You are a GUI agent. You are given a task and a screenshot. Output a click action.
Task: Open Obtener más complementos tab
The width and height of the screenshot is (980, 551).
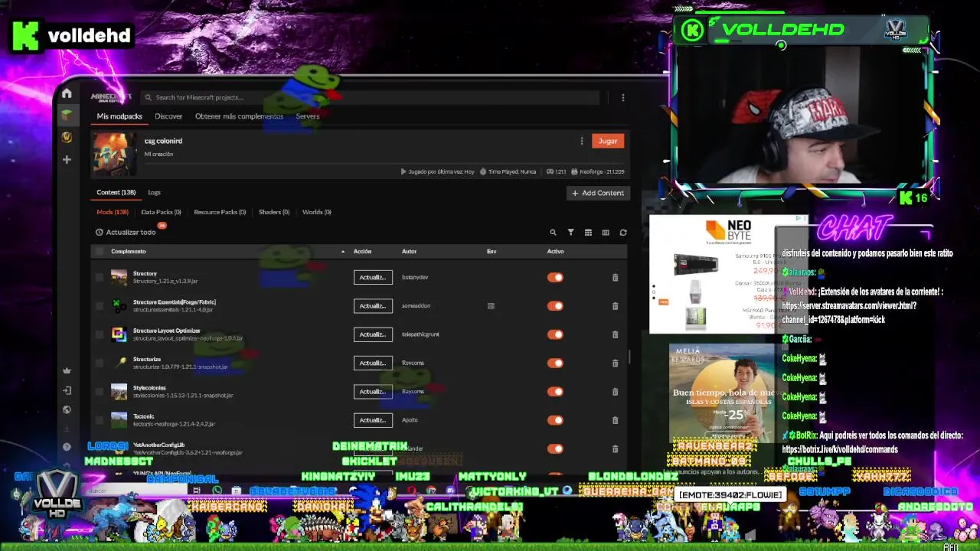pos(239,116)
